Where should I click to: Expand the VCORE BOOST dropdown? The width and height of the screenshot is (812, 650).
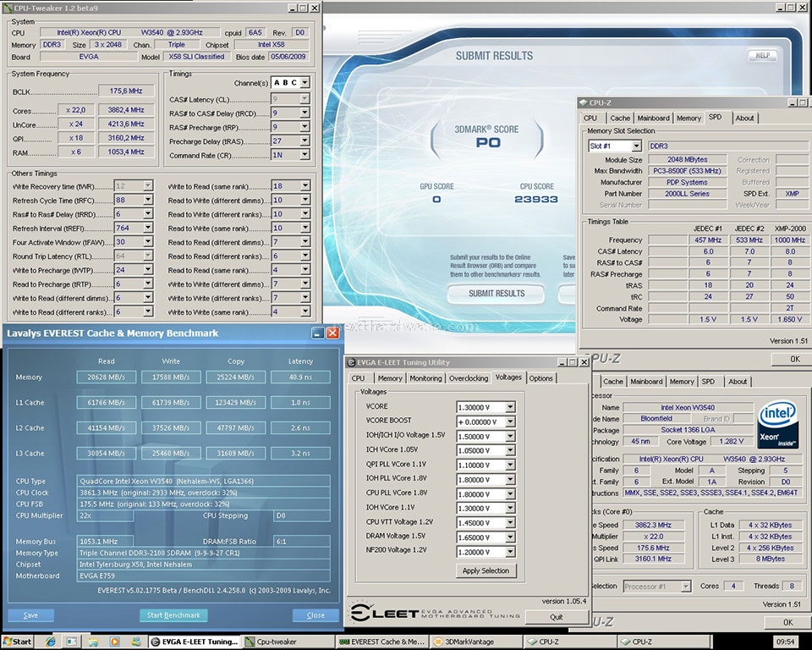pos(510,422)
